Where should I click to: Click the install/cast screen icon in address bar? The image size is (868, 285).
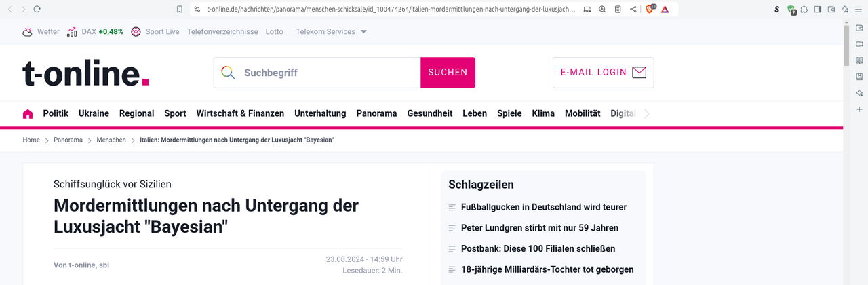point(587,9)
